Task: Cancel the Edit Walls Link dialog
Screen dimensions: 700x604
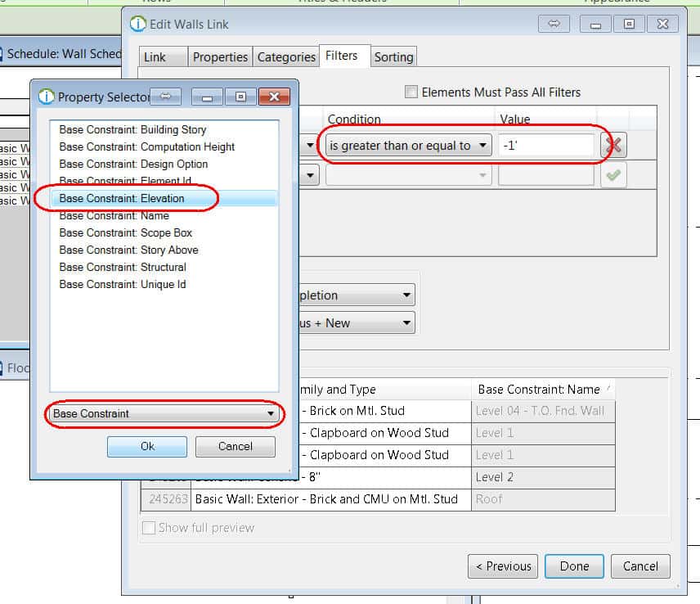Action: click(640, 566)
